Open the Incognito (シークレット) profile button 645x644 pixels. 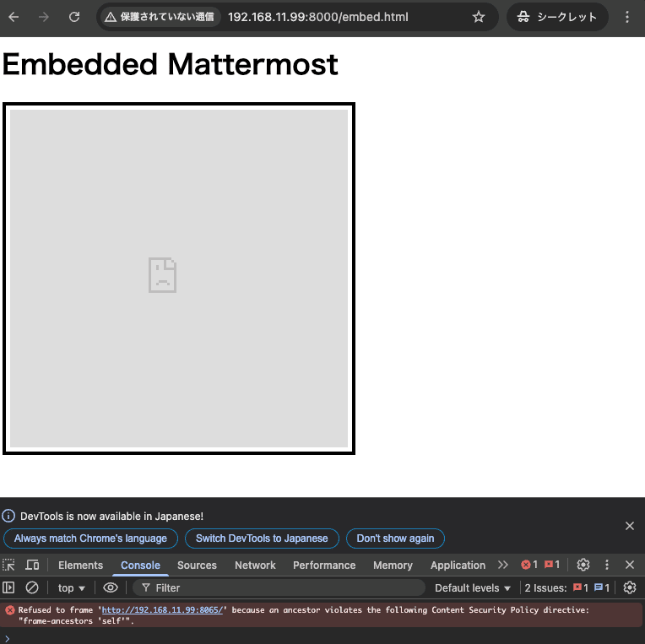[x=557, y=17]
